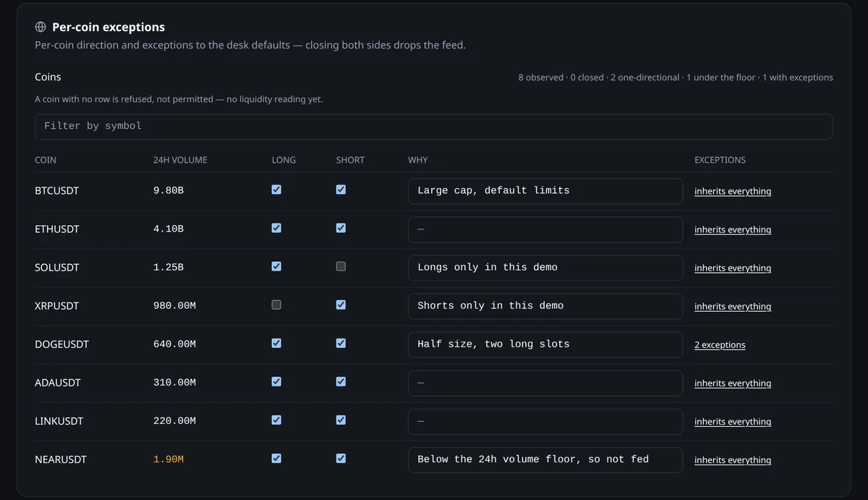
Task: Select the DOGEUSDT coin name
Action: pos(61,344)
